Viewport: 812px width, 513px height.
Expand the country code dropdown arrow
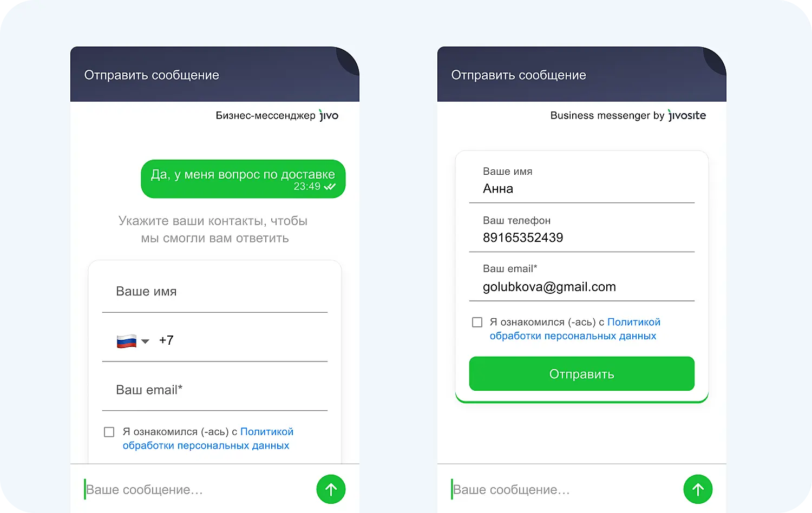tap(145, 341)
